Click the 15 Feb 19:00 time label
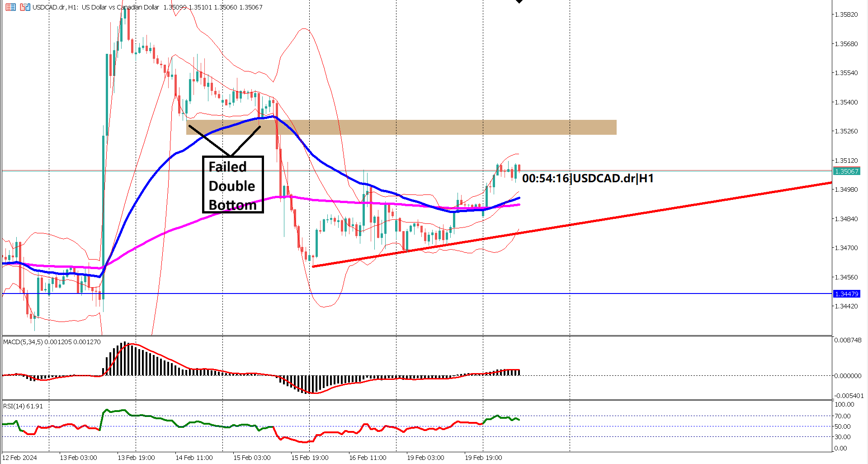Screen dimensions: 868x464 pyautogui.click(x=309, y=457)
